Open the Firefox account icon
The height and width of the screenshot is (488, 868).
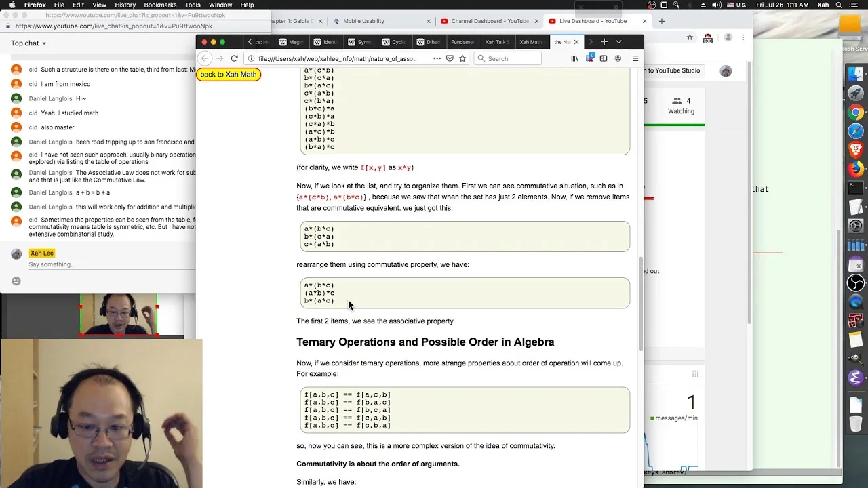(x=618, y=58)
